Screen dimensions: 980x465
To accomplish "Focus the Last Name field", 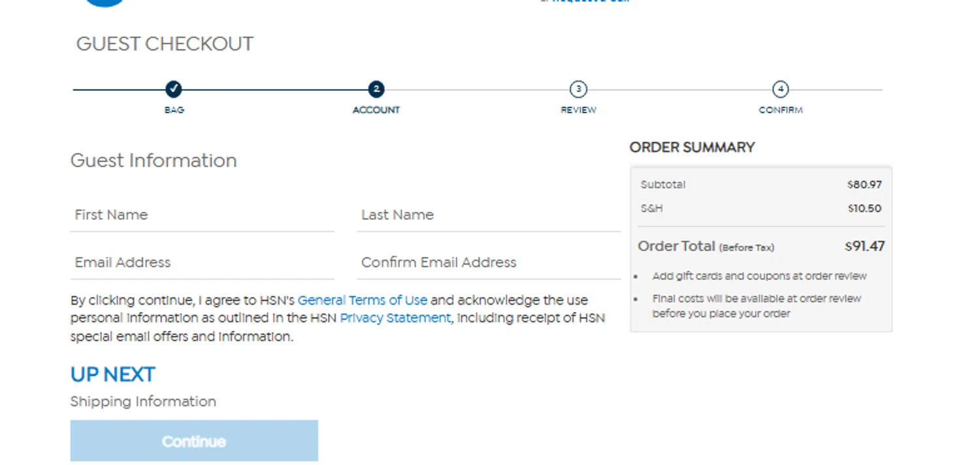I will point(489,215).
